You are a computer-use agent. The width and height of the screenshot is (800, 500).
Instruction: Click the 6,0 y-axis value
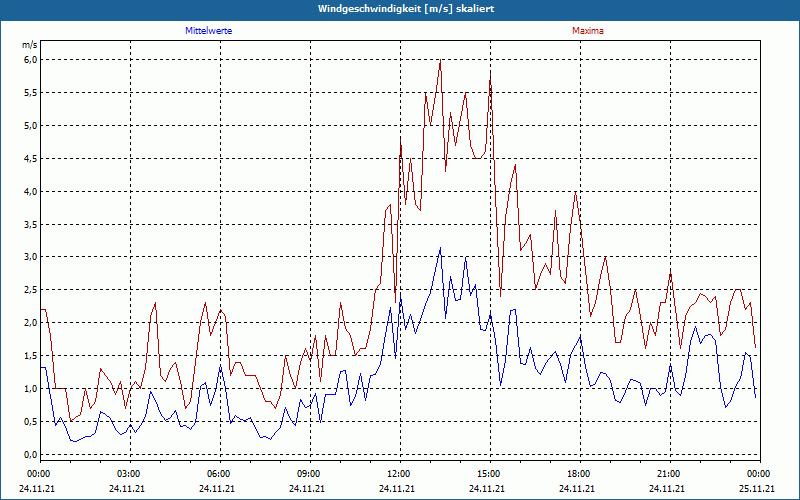pyautogui.click(x=31, y=60)
